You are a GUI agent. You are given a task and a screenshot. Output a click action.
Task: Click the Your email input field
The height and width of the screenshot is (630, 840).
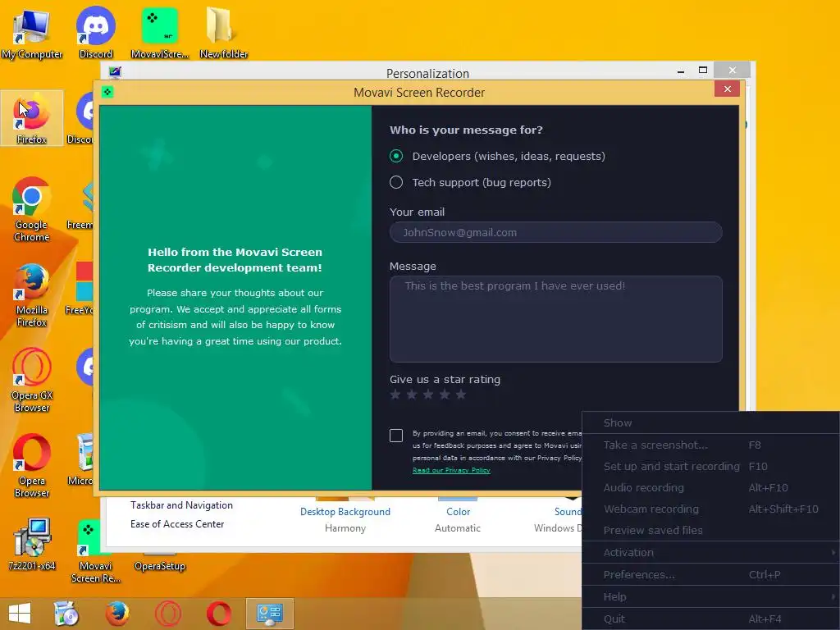[555, 232]
